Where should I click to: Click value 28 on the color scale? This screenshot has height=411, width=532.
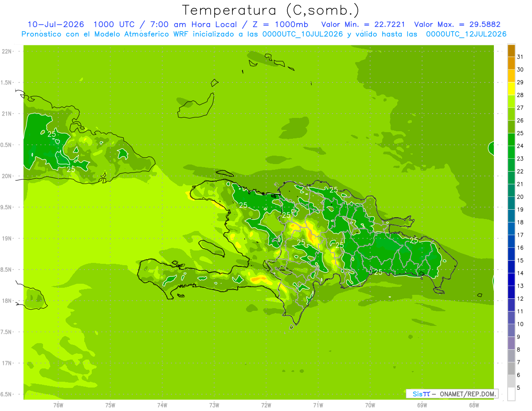(x=520, y=95)
